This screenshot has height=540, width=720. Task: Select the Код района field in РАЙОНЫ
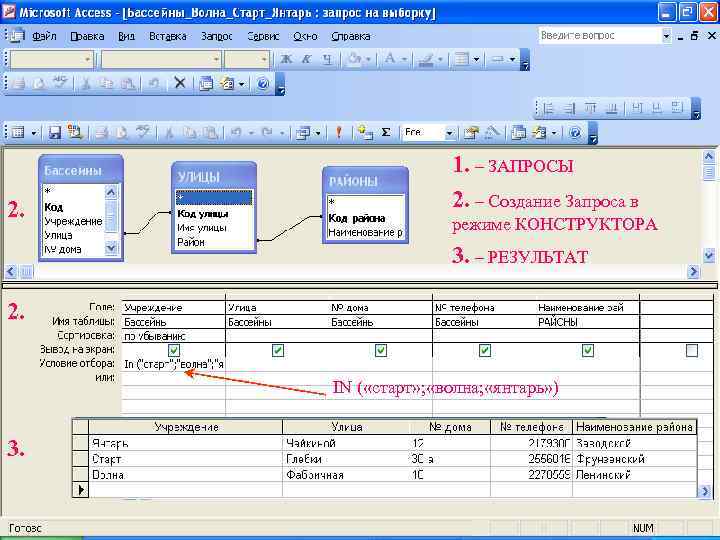click(x=357, y=218)
